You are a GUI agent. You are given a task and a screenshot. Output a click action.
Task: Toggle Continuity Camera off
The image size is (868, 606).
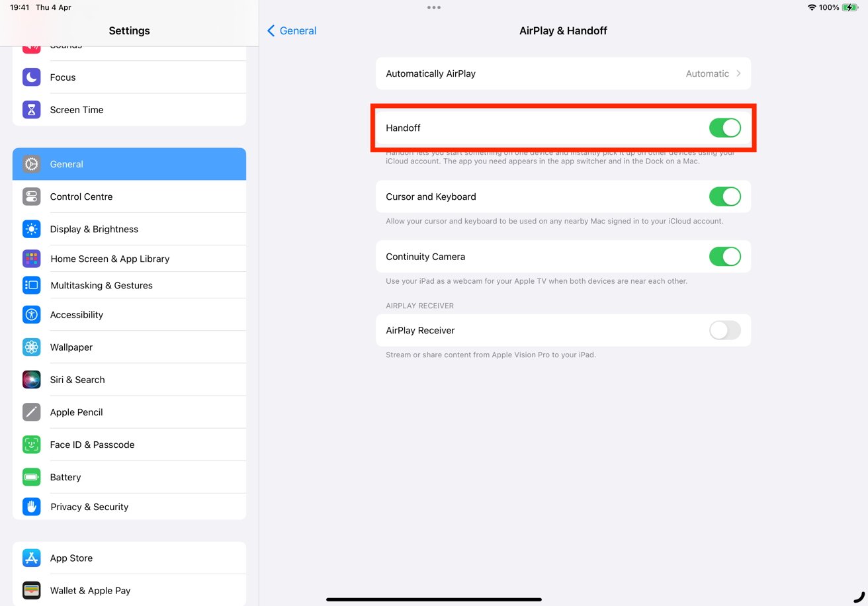[724, 257]
